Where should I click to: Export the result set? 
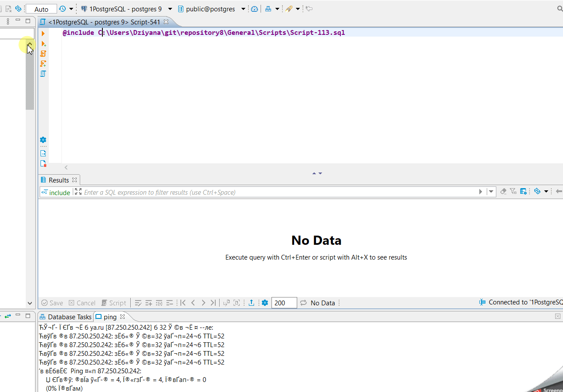251,303
